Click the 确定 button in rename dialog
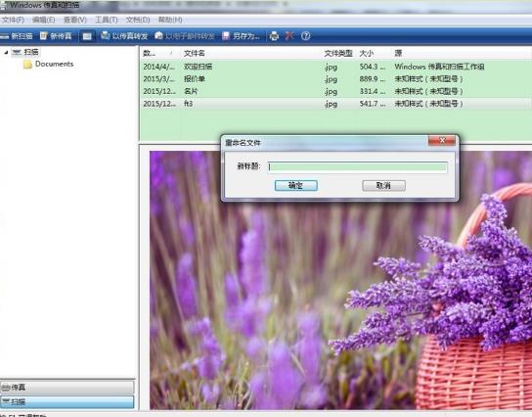Screen dimensions: 532x417 click(296, 185)
